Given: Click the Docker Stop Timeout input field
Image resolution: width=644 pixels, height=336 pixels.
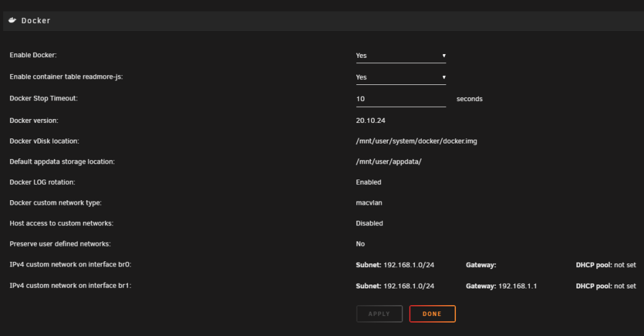Looking at the screenshot, I should click(x=401, y=99).
